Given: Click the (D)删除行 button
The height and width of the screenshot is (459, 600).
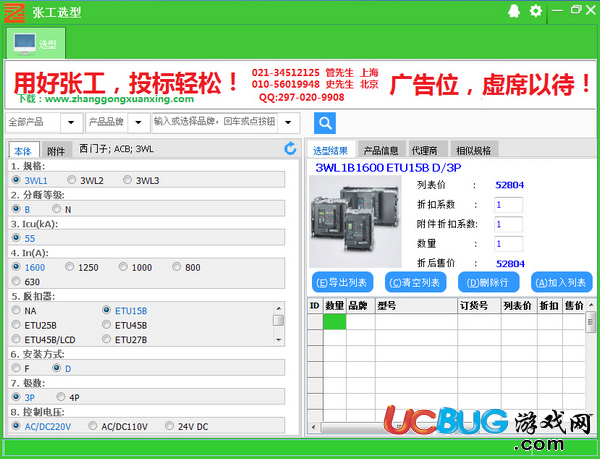Looking at the screenshot, I should point(488,283).
